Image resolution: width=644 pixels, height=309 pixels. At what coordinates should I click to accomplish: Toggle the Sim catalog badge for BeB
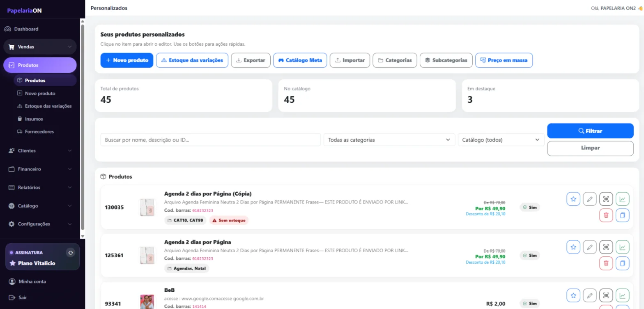[x=530, y=304]
